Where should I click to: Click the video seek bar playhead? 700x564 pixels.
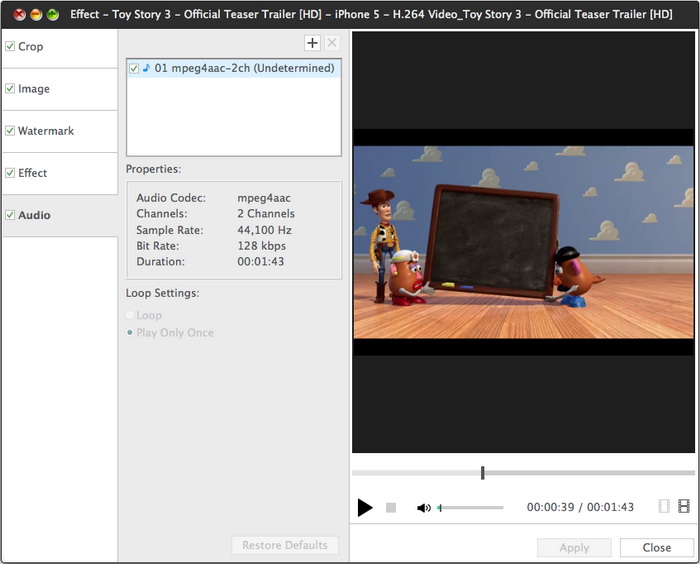pos(482,473)
